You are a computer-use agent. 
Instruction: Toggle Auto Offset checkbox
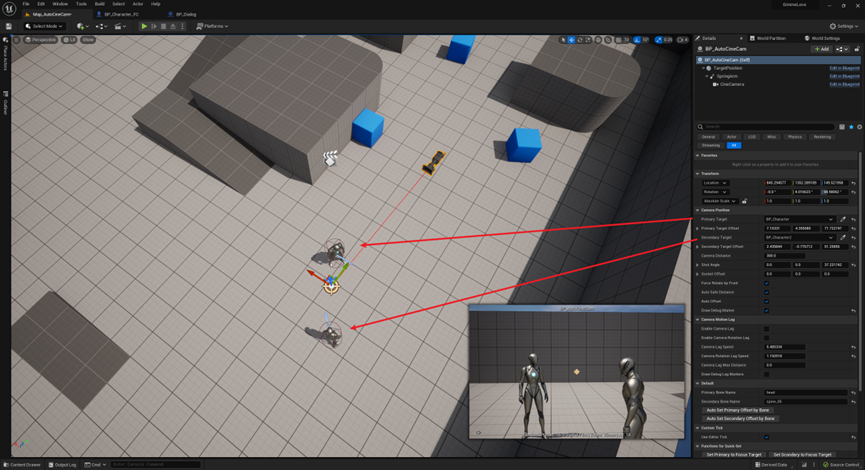pyautogui.click(x=766, y=301)
